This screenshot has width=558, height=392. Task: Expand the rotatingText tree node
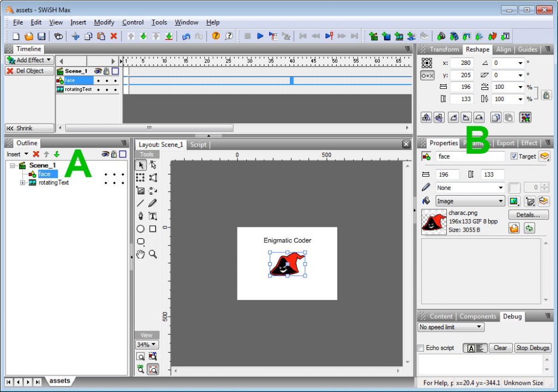pos(22,183)
